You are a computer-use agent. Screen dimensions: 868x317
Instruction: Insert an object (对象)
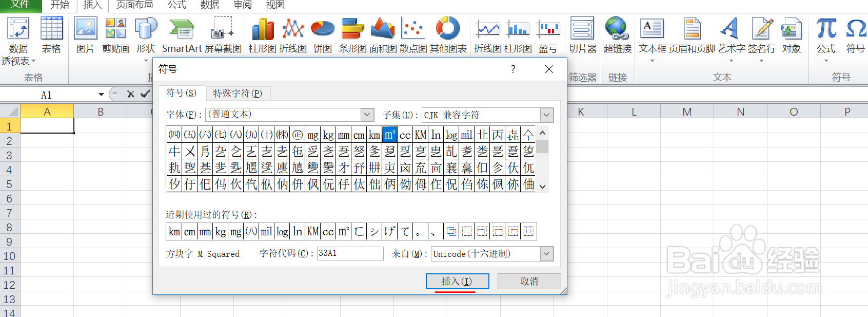click(x=792, y=35)
